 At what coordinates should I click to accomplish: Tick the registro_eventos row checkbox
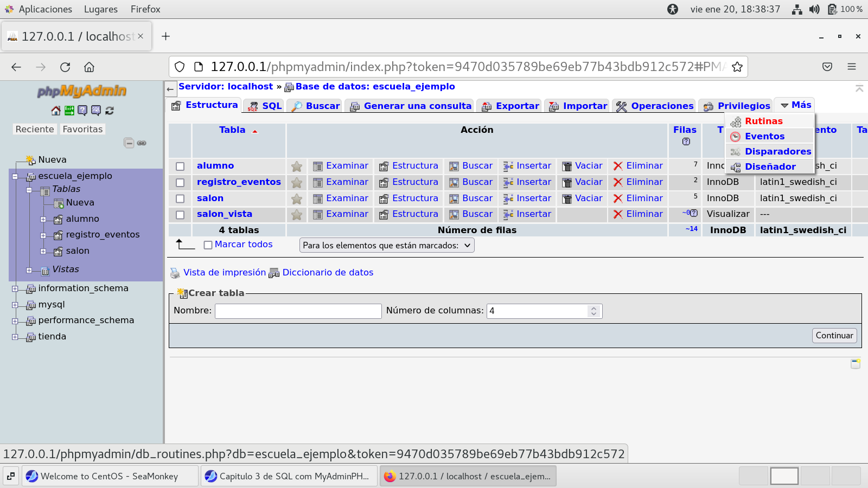pyautogui.click(x=180, y=183)
